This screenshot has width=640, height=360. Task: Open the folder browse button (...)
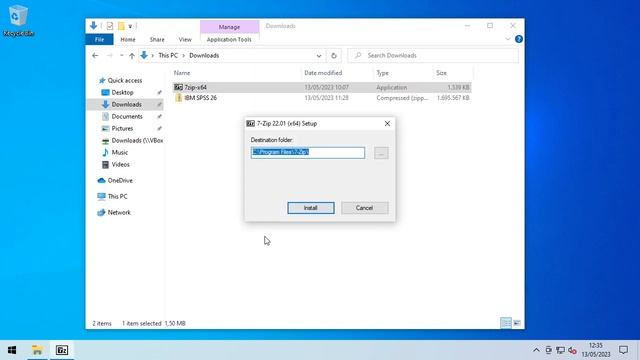pyautogui.click(x=381, y=153)
